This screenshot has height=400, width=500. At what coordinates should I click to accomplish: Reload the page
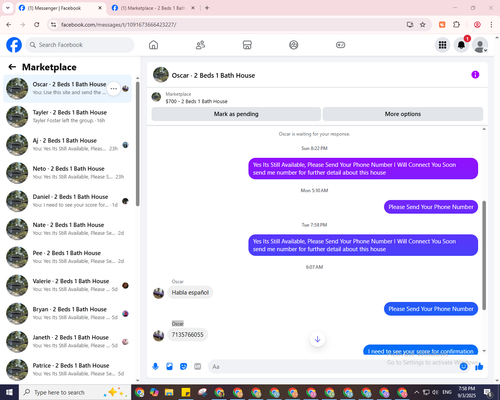click(x=37, y=25)
